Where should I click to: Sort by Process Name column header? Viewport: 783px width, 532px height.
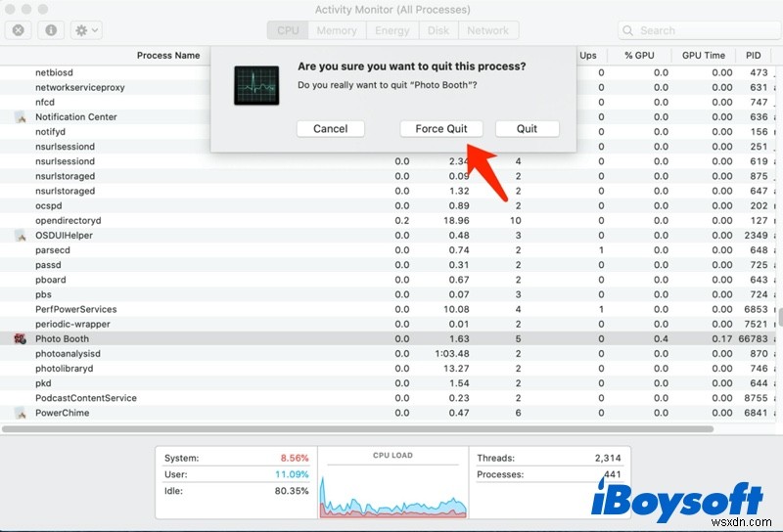point(168,56)
